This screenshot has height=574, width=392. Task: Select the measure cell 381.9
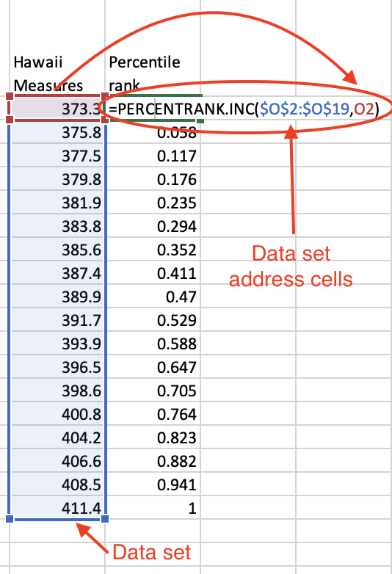(x=57, y=203)
